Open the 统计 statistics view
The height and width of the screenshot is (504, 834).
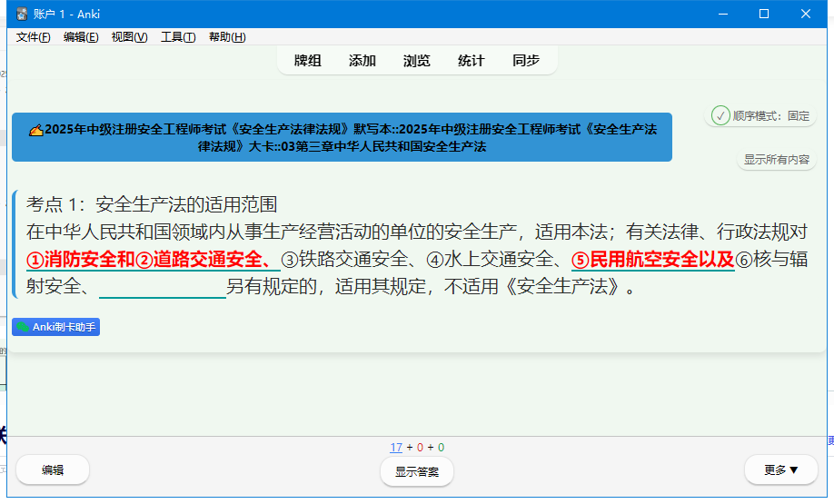click(472, 61)
